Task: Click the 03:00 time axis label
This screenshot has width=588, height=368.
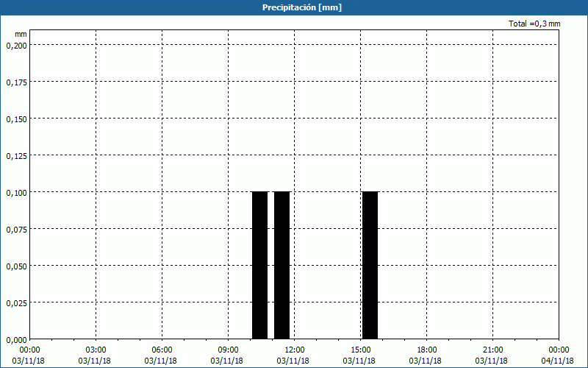Action: click(96, 350)
